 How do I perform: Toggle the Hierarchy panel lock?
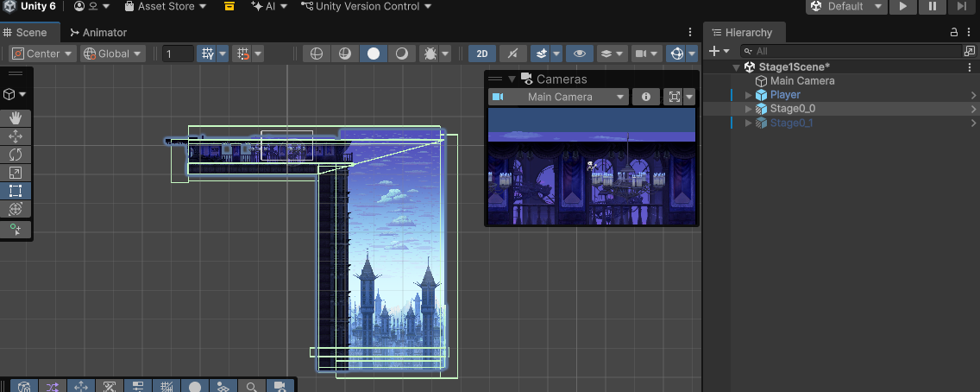[x=954, y=33]
